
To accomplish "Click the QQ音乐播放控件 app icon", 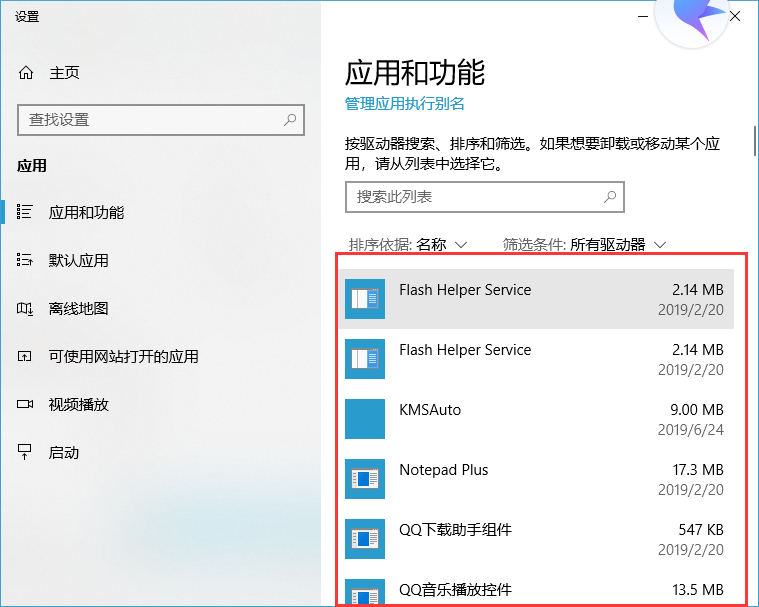I will [365, 592].
